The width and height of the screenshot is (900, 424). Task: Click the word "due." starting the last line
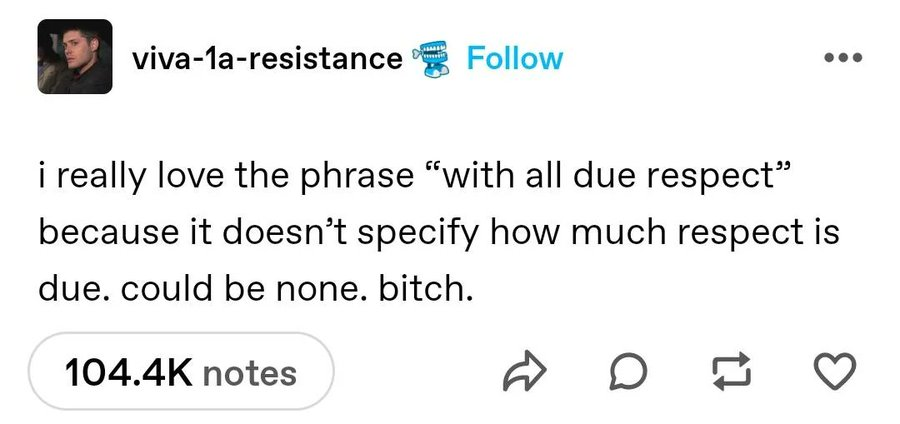pos(74,289)
